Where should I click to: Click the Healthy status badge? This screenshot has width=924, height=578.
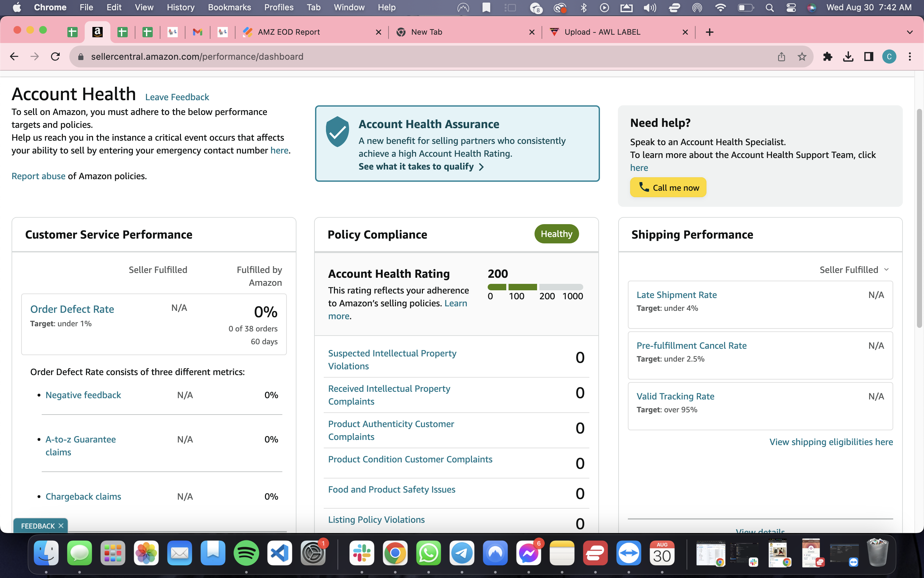click(x=556, y=233)
